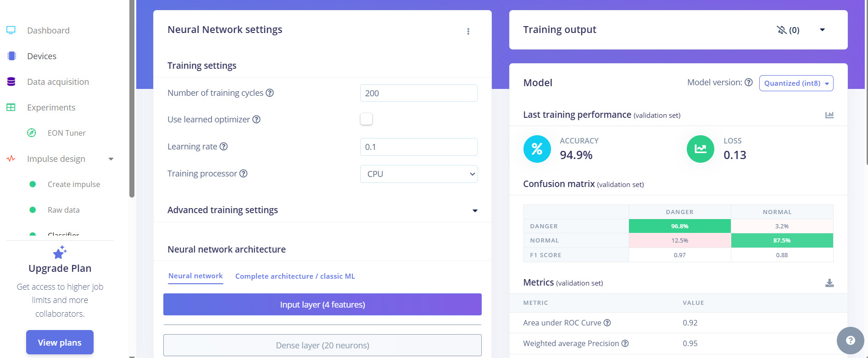Download the metrics using the download icon
This screenshot has width=868, height=358.
point(829,283)
